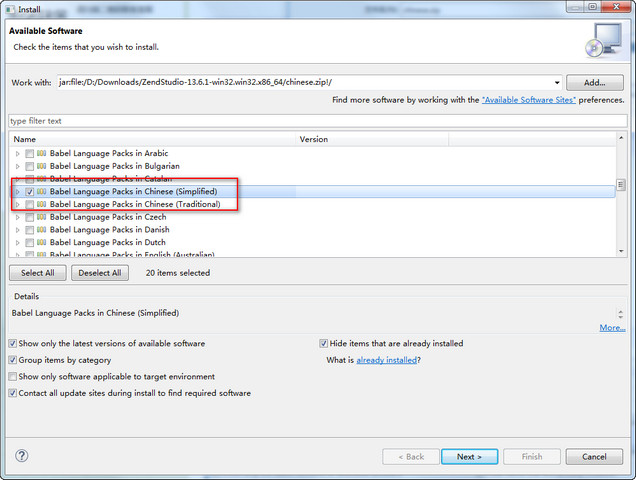Viewport: 636px width, 480px height.
Task: Expand the Babel Language Packs in Czech
Action: (x=17, y=217)
